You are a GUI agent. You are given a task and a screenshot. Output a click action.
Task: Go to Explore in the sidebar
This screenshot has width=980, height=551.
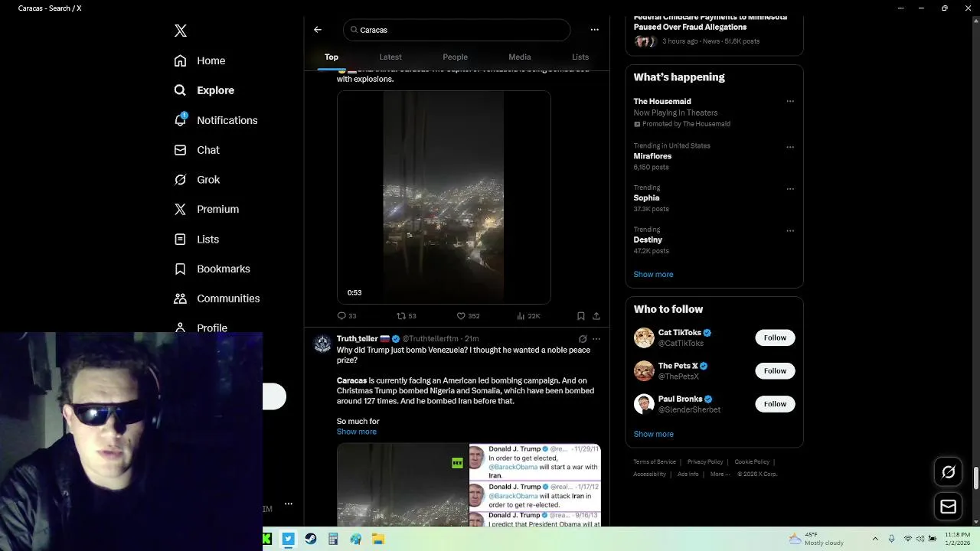click(x=204, y=90)
